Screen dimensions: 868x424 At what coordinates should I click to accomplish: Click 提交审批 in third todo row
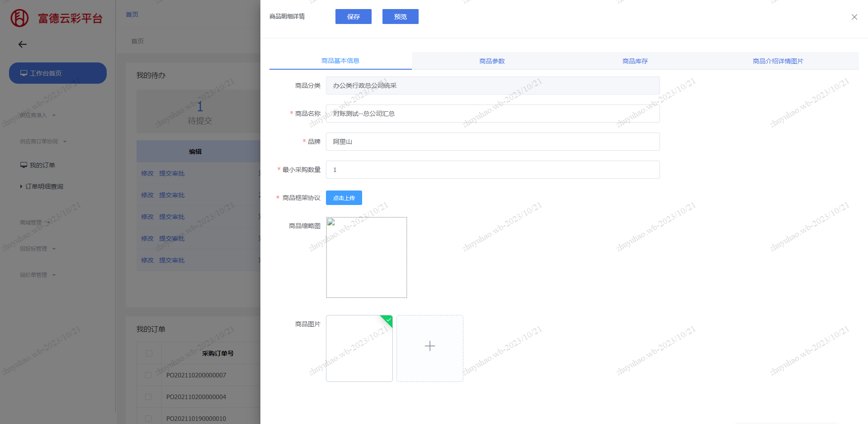(x=172, y=217)
